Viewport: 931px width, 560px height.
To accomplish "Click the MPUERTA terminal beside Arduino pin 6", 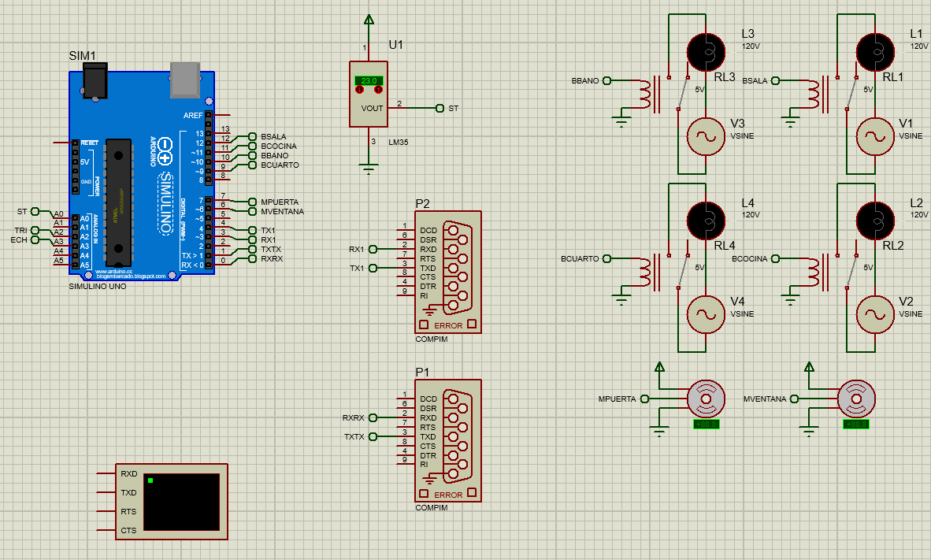I will point(252,202).
